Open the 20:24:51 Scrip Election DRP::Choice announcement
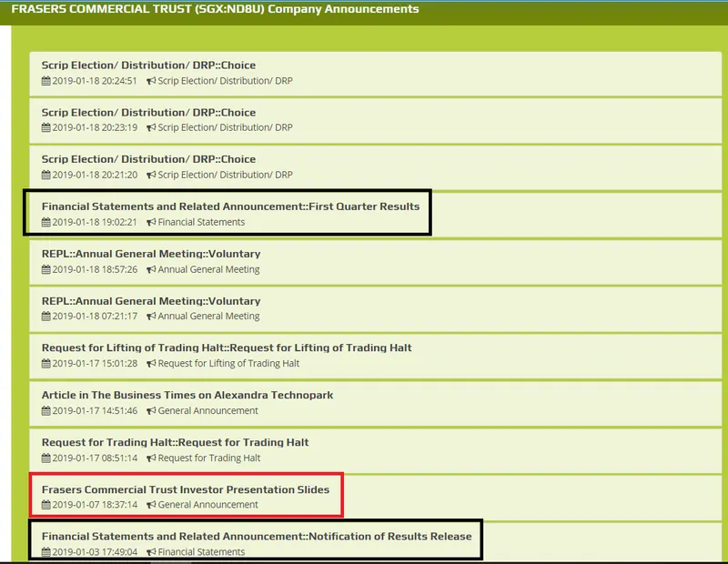 (148, 65)
